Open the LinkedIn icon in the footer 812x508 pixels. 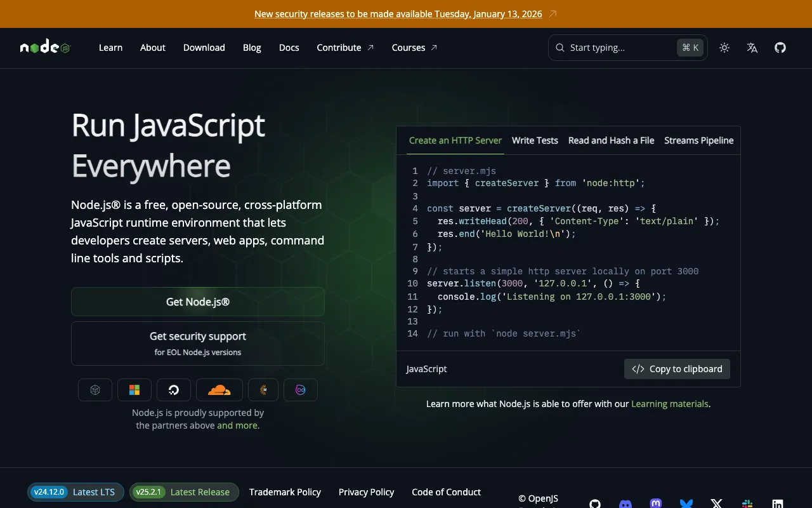tap(778, 504)
